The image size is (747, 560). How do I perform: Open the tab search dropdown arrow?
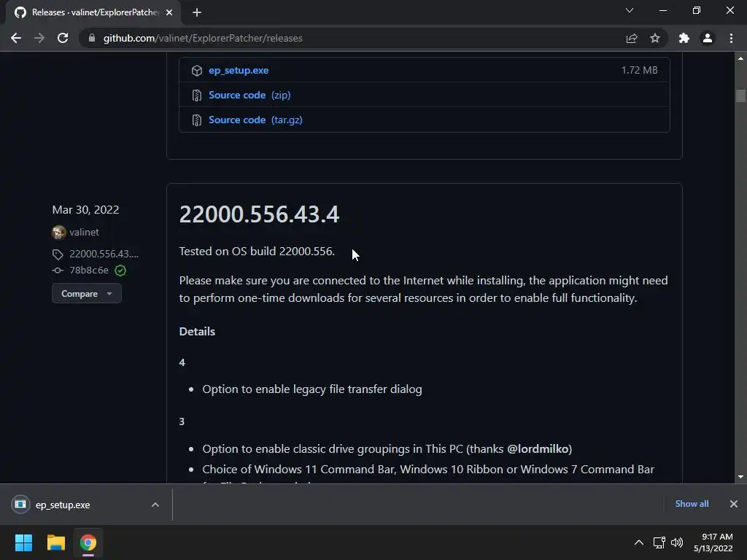630,10
